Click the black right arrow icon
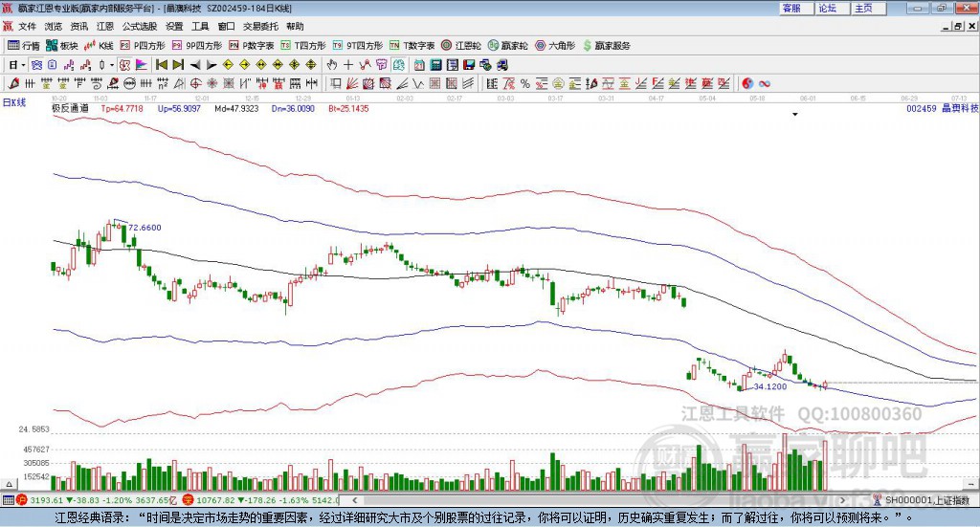Image resolution: width=980 pixels, height=527 pixels. (212, 65)
